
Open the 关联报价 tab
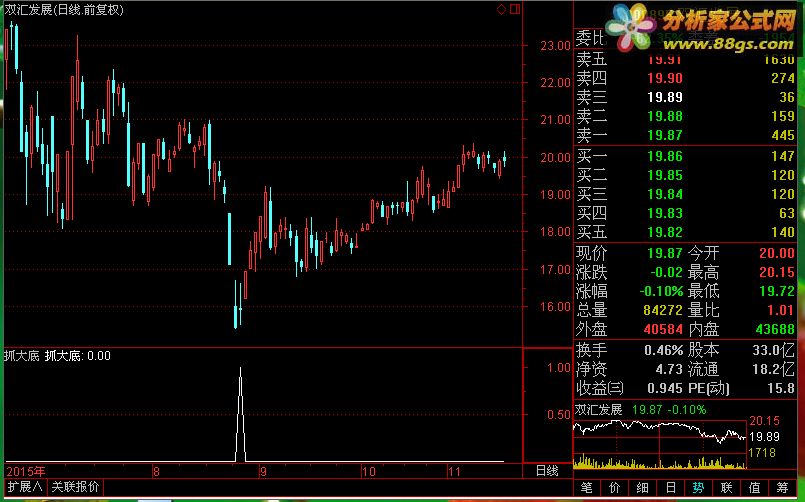(75, 487)
